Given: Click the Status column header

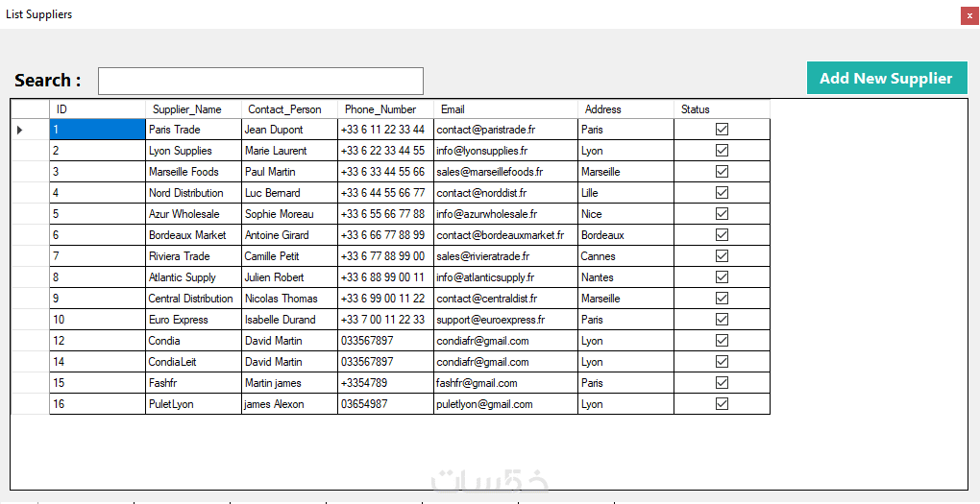Looking at the screenshot, I should (722, 109).
